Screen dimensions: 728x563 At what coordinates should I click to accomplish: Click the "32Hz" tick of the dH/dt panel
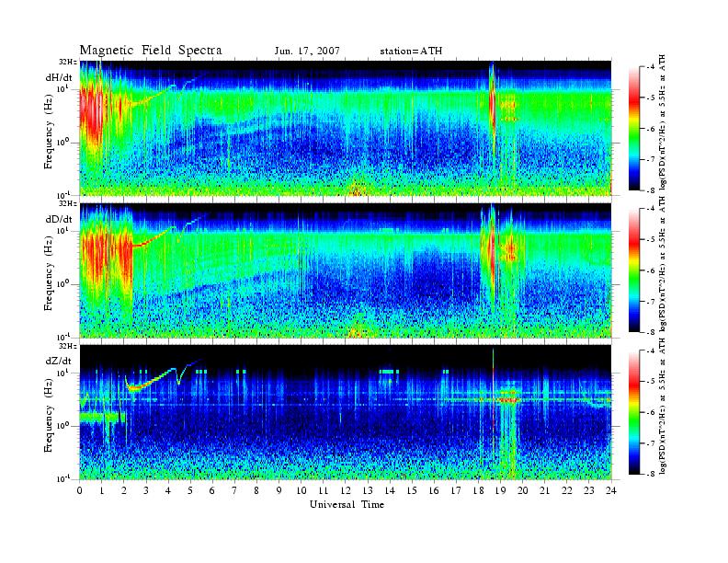[x=67, y=62]
